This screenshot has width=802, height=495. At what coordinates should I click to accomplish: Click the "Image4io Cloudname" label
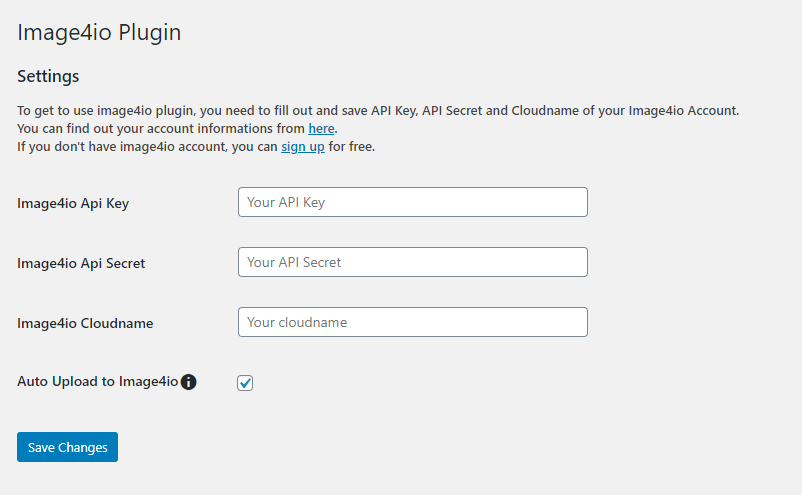pyautogui.click(x=85, y=323)
